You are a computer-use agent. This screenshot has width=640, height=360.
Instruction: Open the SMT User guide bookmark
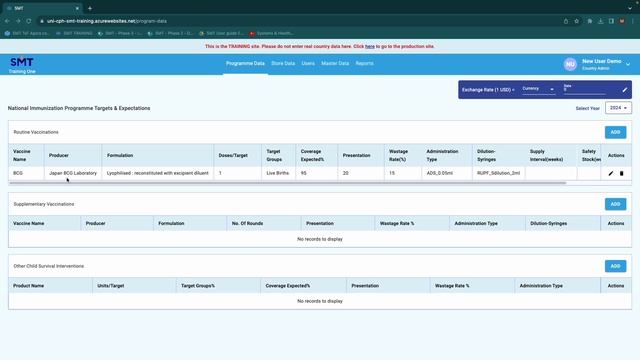pyautogui.click(x=221, y=33)
